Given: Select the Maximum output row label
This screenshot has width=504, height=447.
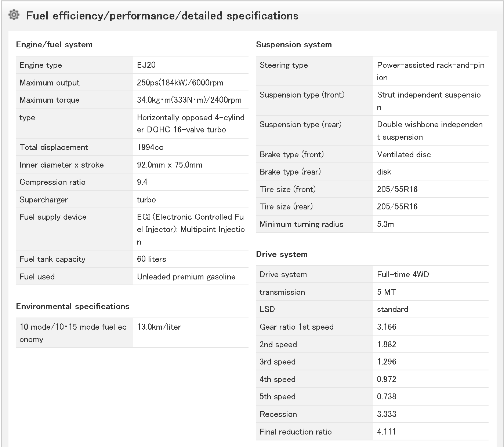Looking at the screenshot, I should pyautogui.click(x=50, y=83).
